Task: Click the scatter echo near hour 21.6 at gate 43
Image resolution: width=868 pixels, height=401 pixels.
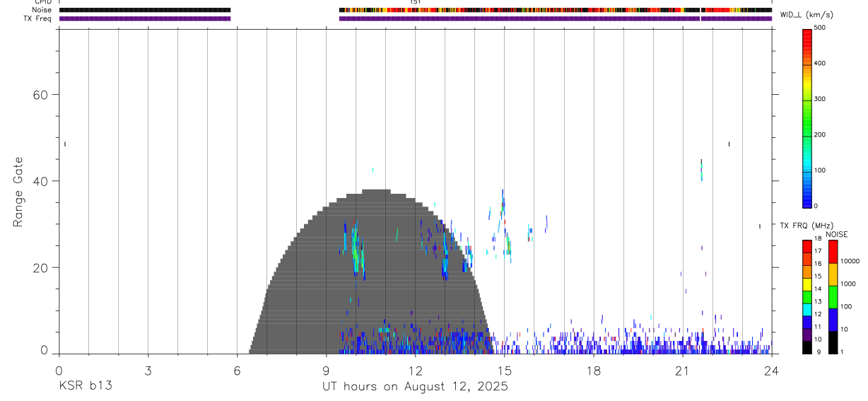Action: [701, 170]
